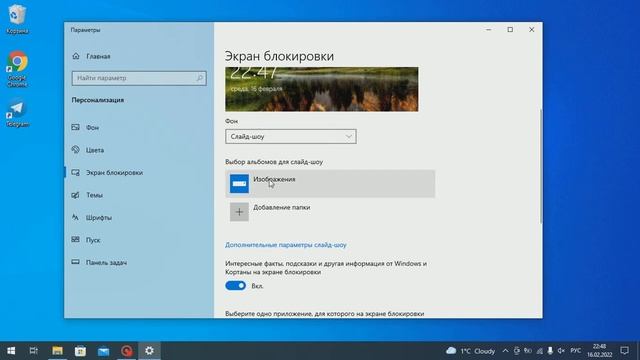Click the lock screen preview image
The width and height of the screenshot is (640, 360).
[322, 89]
